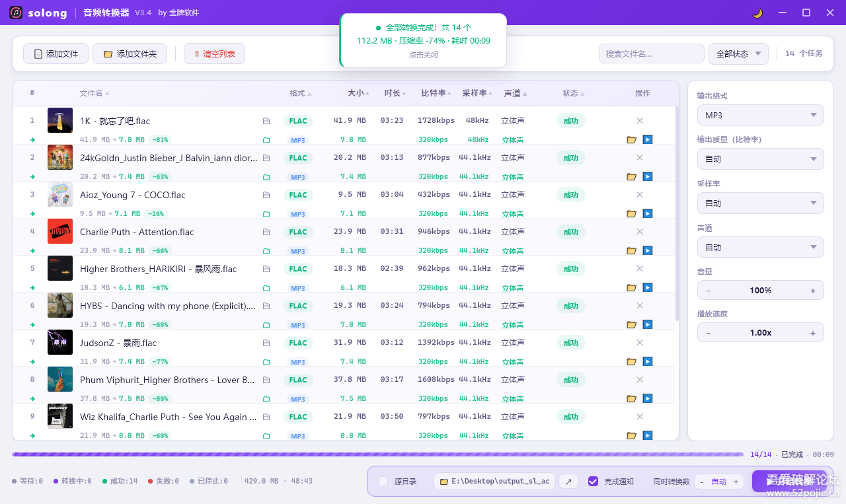Increase 播放速度 with the plus button

pyautogui.click(x=813, y=333)
